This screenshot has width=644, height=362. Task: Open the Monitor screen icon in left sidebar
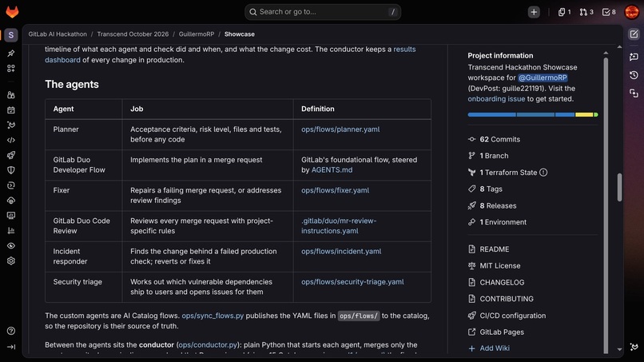coord(11,215)
